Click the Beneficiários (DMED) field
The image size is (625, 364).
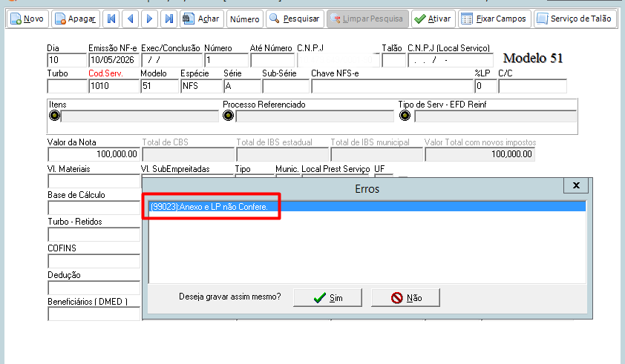[x=94, y=314]
